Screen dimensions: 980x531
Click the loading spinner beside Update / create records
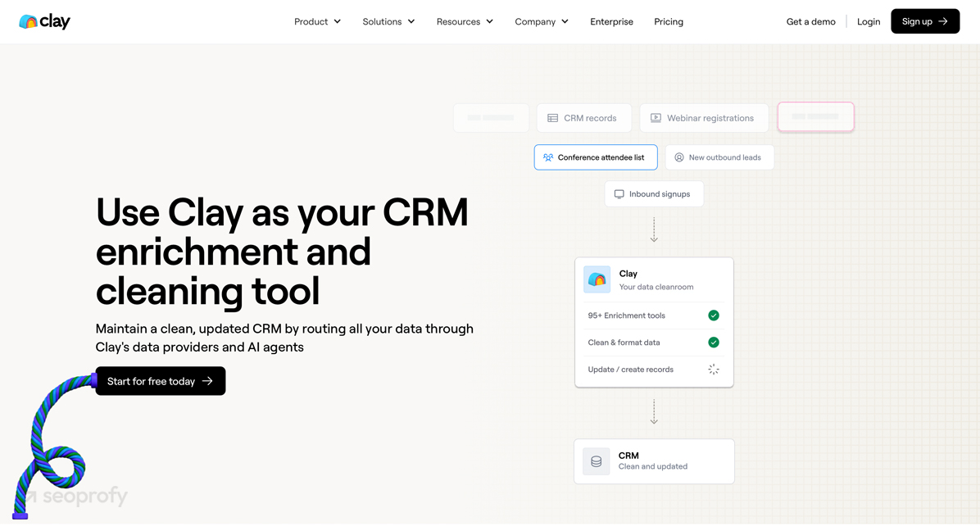[x=713, y=370]
